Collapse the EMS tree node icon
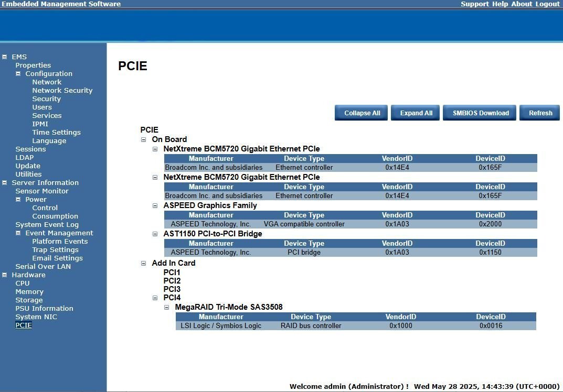The image size is (563, 392). (x=5, y=57)
